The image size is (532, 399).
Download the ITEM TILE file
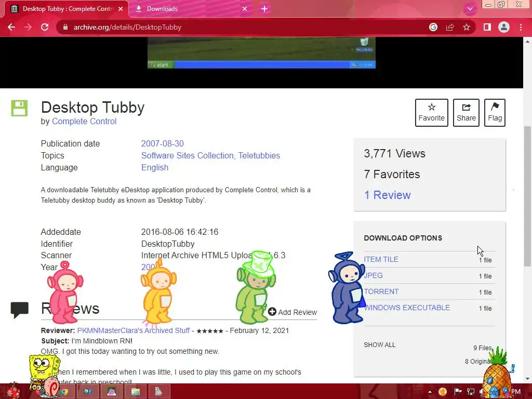tap(381, 259)
